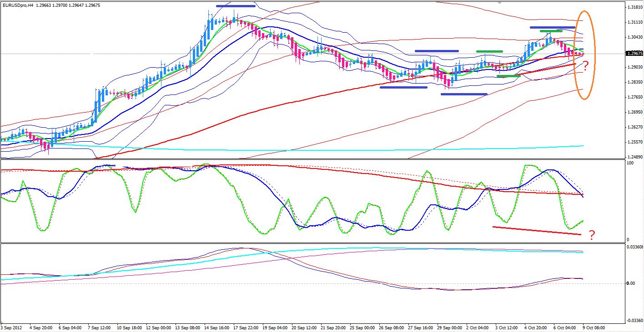Click the 100 level on oscillator scale
The height and width of the screenshot is (332, 644).
click(x=629, y=163)
